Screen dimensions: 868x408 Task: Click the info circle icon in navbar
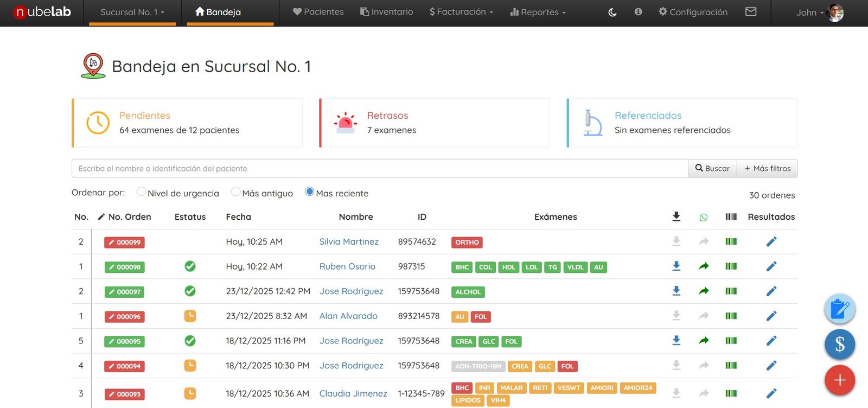click(x=638, y=11)
